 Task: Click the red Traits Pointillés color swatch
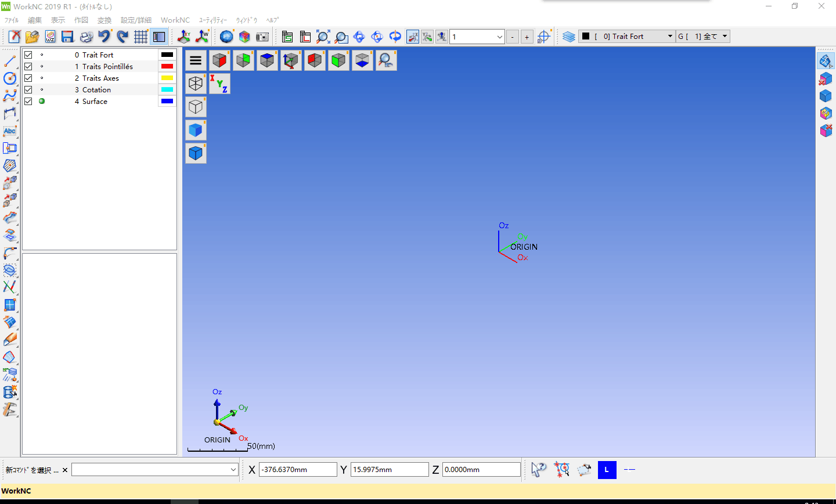[167, 66]
